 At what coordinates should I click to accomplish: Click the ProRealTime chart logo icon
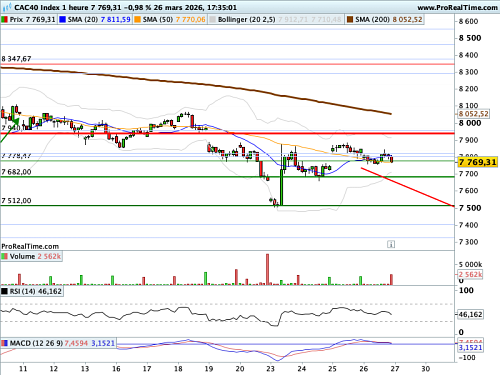(x=6, y=7)
